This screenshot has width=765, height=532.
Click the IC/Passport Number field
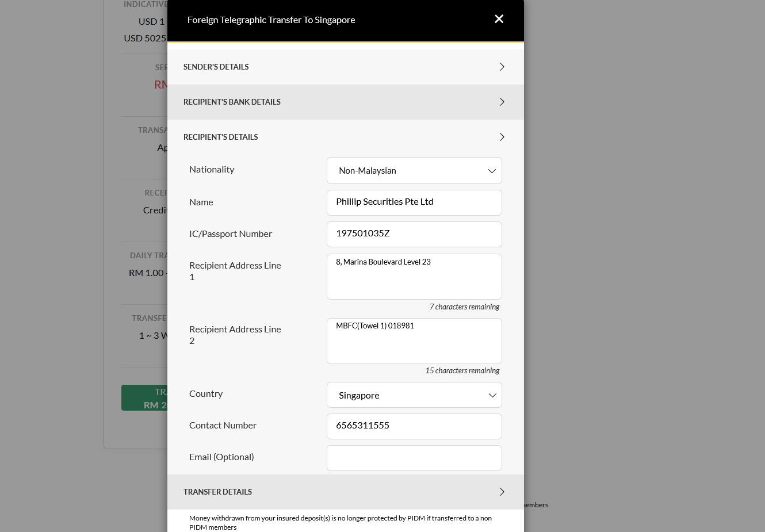pos(414,234)
